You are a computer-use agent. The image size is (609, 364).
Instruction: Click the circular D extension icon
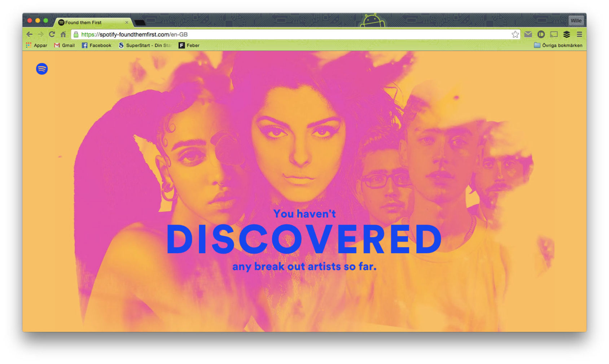(541, 34)
